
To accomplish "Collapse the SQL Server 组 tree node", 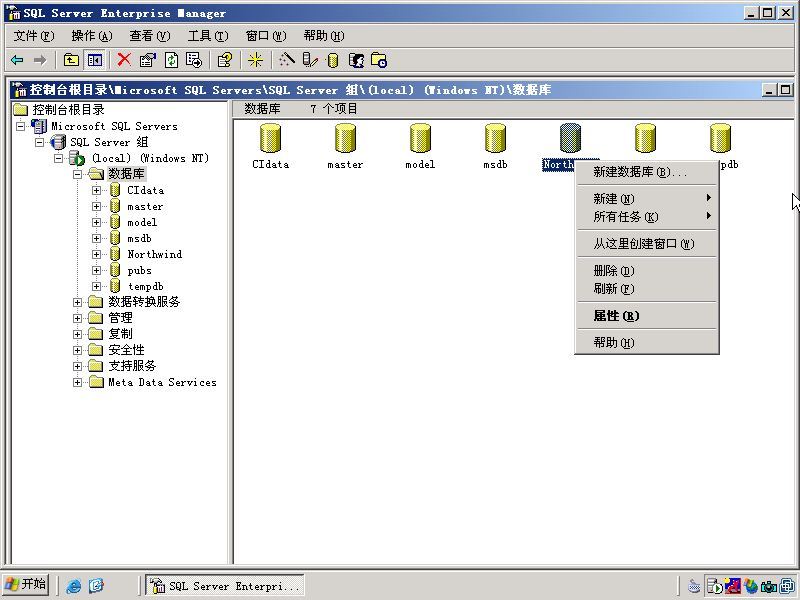I will [39, 142].
